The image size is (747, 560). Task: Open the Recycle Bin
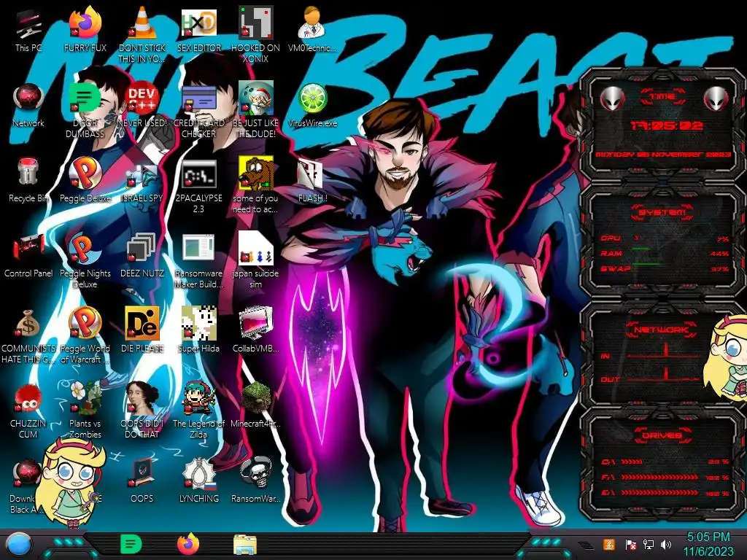tap(28, 180)
